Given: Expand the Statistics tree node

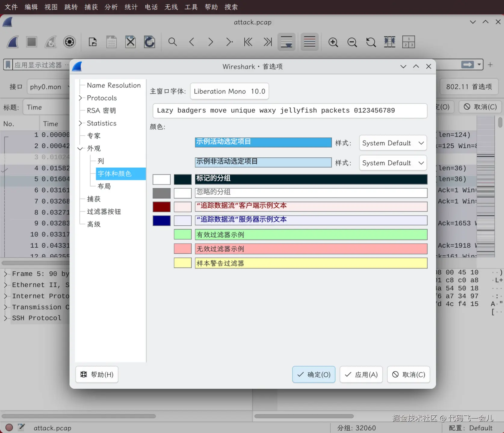Looking at the screenshot, I should pos(80,123).
